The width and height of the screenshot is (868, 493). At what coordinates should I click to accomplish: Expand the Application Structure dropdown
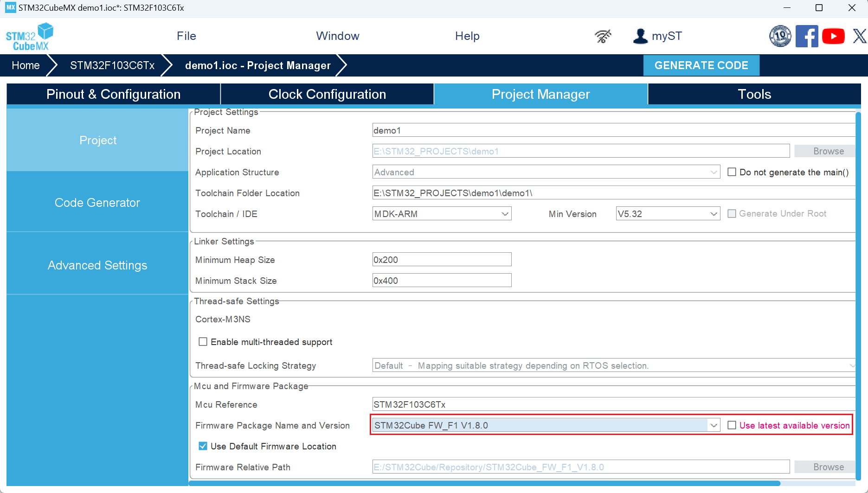(x=546, y=172)
